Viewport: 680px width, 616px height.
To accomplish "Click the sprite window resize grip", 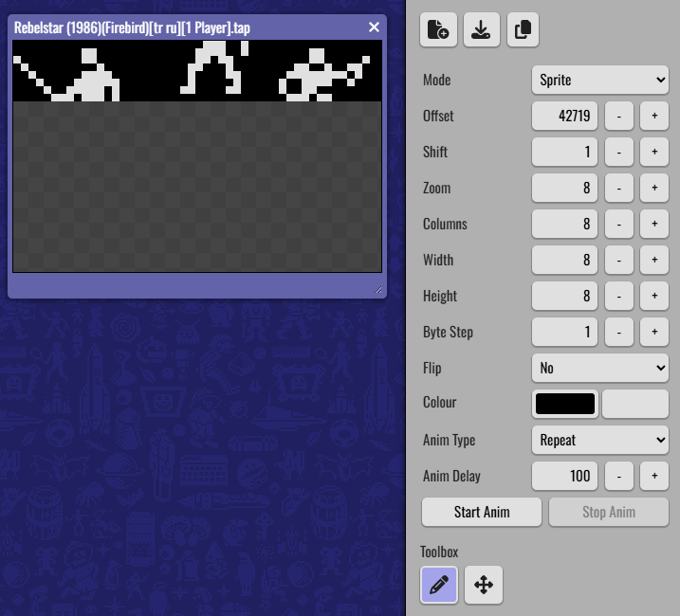I will (x=378, y=290).
